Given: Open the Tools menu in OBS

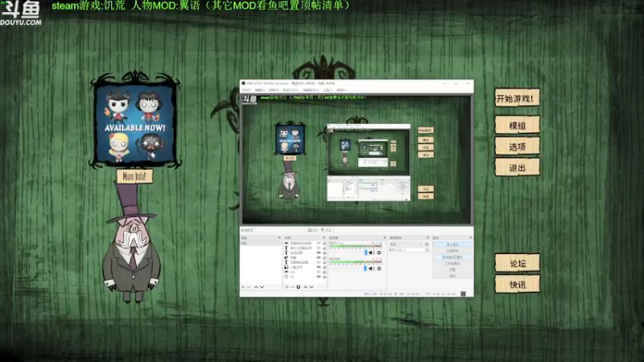Looking at the screenshot, I should point(328,90).
